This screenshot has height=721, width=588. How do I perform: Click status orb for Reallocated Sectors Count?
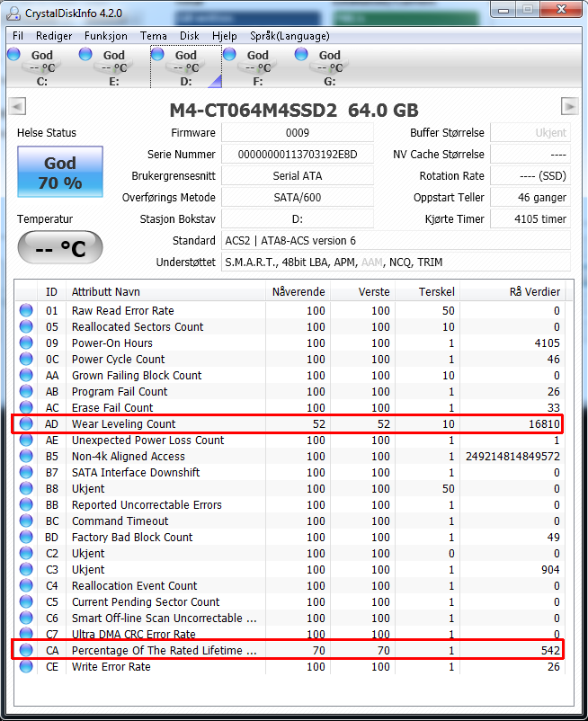click(x=26, y=326)
